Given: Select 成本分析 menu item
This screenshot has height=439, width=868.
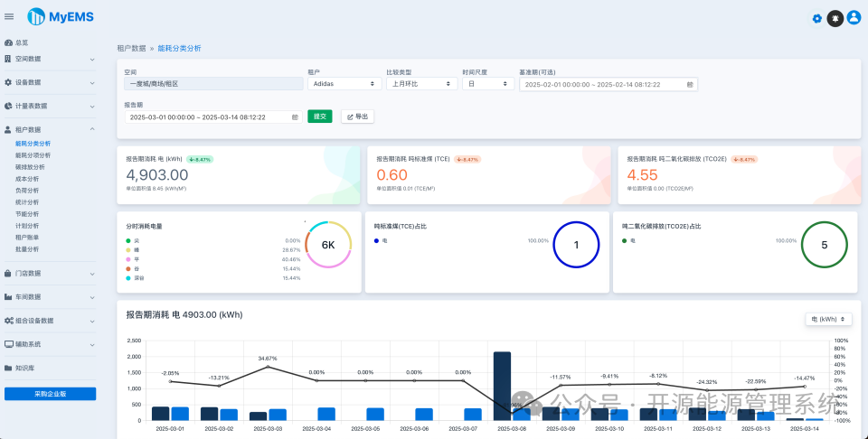Looking at the screenshot, I should [x=27, y=179].
